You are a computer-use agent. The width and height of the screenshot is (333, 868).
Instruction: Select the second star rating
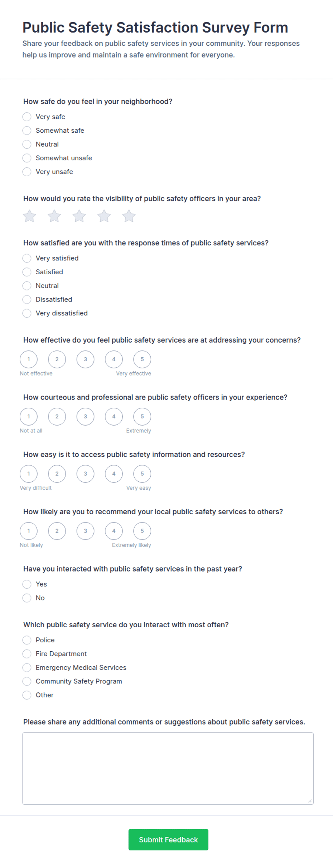pos(54,216)
